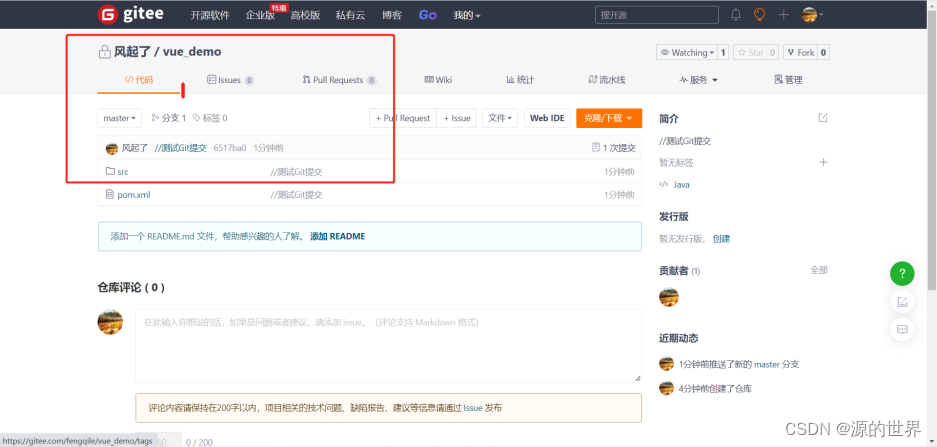The height and width of the screenshot is (447, 937).
Task: Click the src row commit message //测试Git提交
Action: pyautogui.click(x=296, y=172)
